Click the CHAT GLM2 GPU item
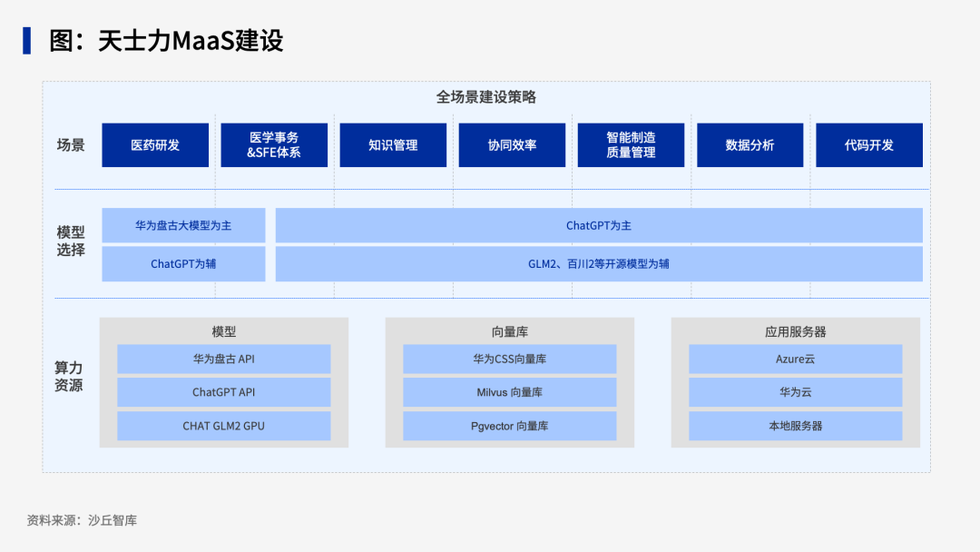Screen dimensions: 980x552 (x=224, y=426)
